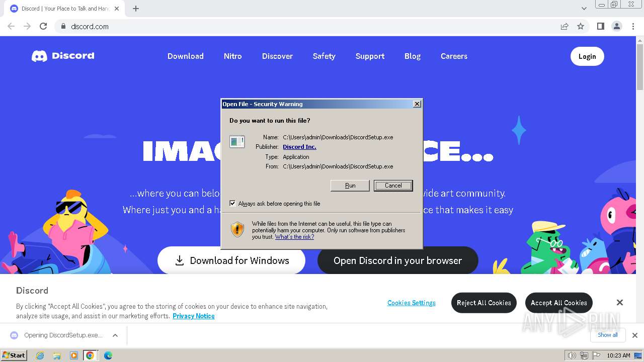Viewport: 644px width, 362px height.
Task: Open the Discord Inc. publisher link
Action: click(x=299, y=147)
